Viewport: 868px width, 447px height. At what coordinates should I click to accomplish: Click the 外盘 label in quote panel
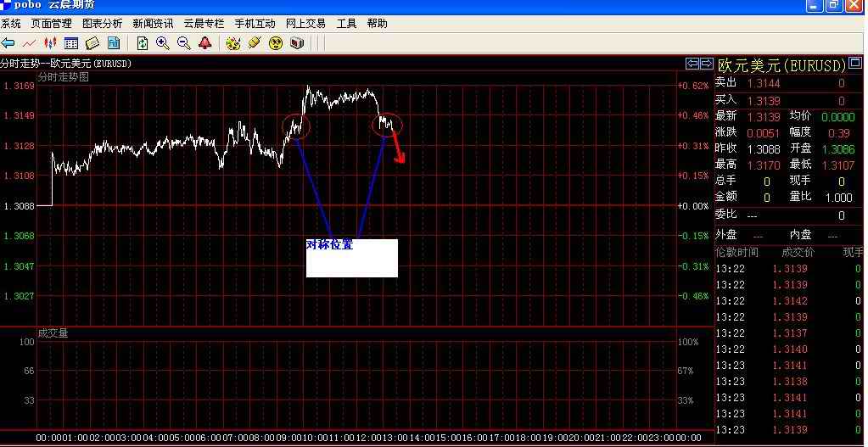tap(725, 234)
